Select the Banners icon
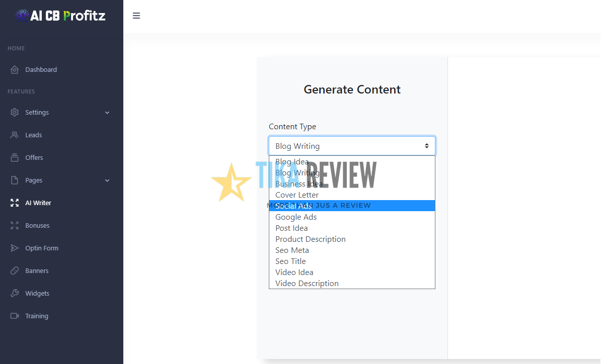603x364 pixels. click(x=15, y=270)
